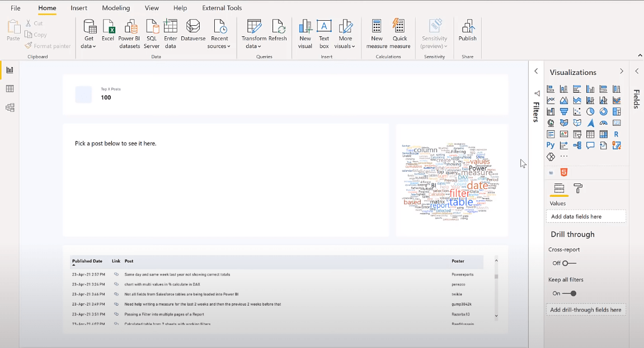Open the External Tools tab
Image resolution: width=644 pixels, height=348 pixels.
[222, 8]
